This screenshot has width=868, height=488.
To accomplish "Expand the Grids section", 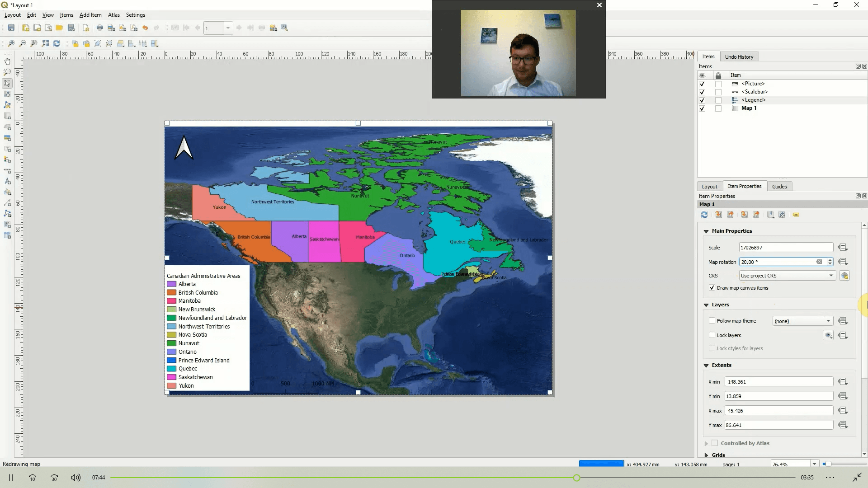I will click(x=707, y=455).
